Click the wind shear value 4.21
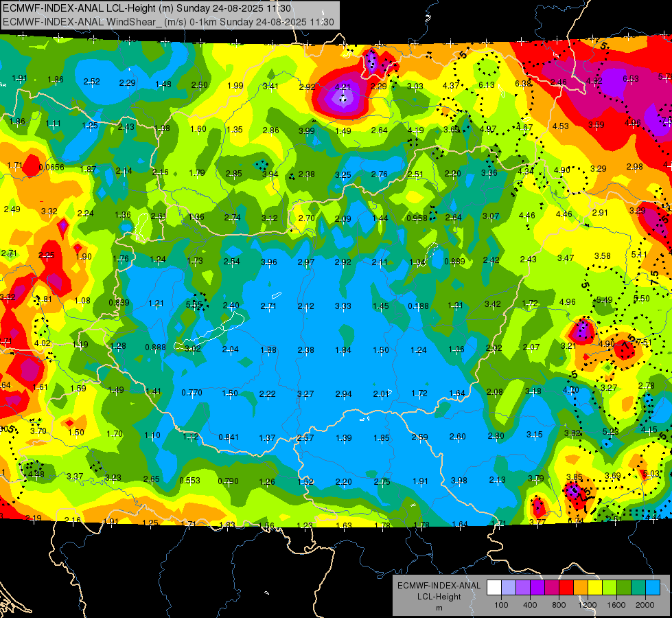This screenshot has height=618, width=672. click(x=343, y=87)
